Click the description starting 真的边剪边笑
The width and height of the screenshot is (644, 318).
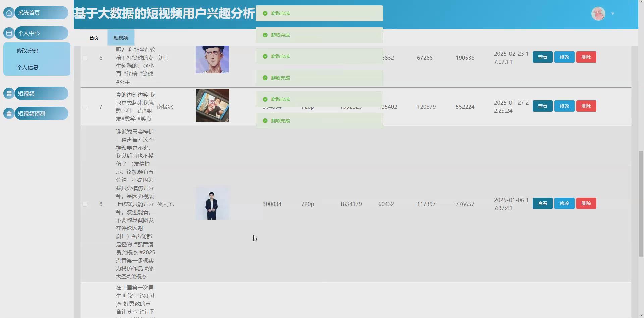[x=136, y=107]
